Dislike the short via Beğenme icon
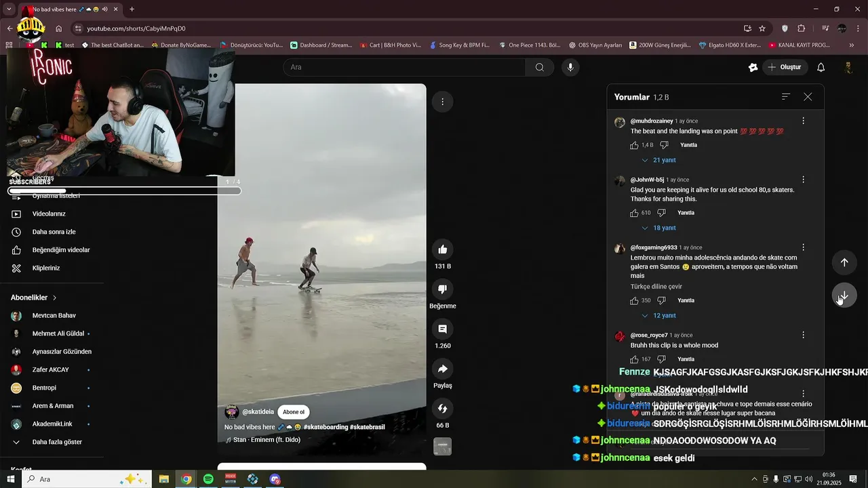868x488 pixels. coord(442,289)
